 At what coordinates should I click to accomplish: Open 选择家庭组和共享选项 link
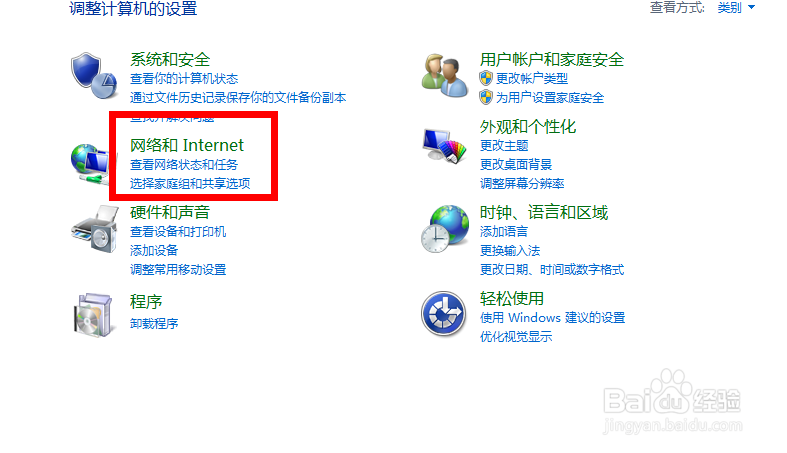click(190, 184)
